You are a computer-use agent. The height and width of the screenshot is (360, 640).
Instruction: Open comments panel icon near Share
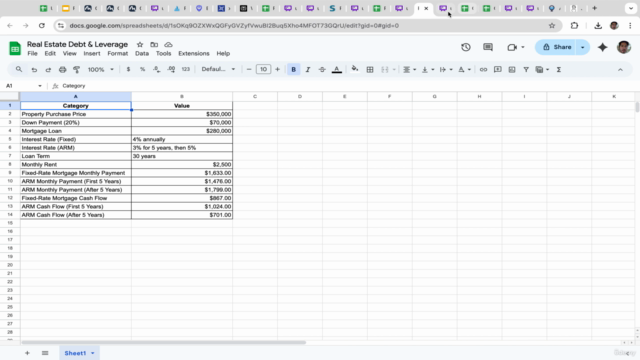(488, 47)
